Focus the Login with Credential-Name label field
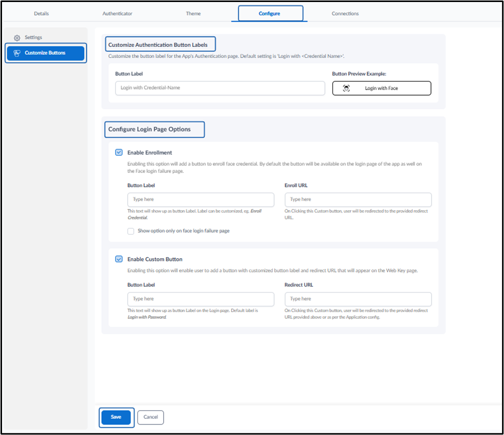The image size is (504, 435). [220, 88]
